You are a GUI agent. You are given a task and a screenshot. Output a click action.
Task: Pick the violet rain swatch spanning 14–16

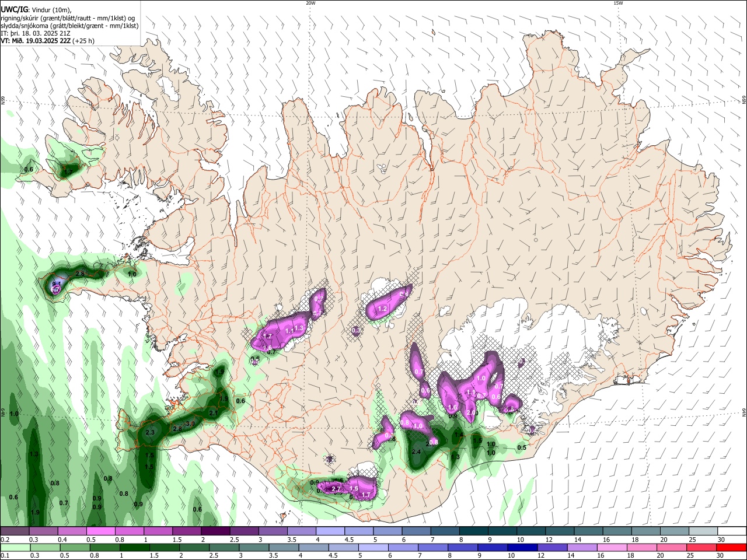[581, 547]
